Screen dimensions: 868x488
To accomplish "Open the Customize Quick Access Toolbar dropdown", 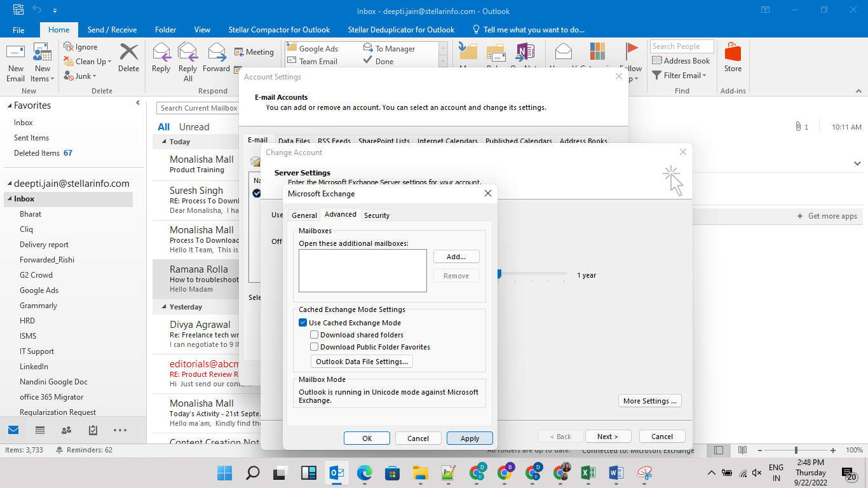I will pos(55,11).
